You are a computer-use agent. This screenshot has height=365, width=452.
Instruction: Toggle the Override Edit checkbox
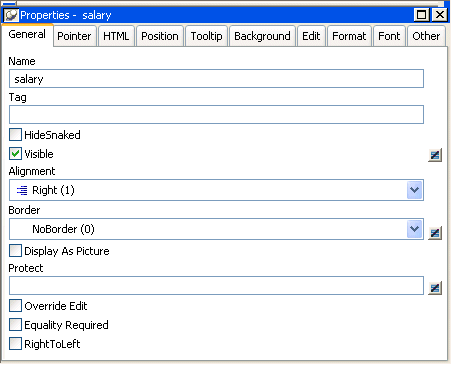[15, 305]
